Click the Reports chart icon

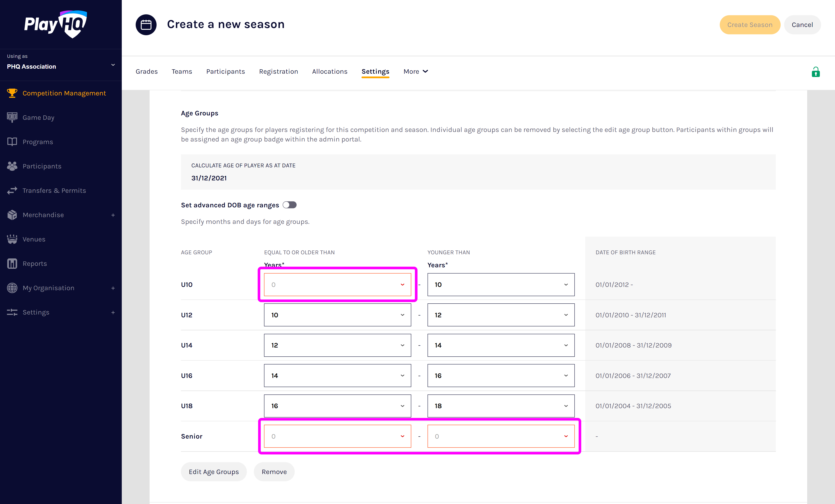[12, 263]
